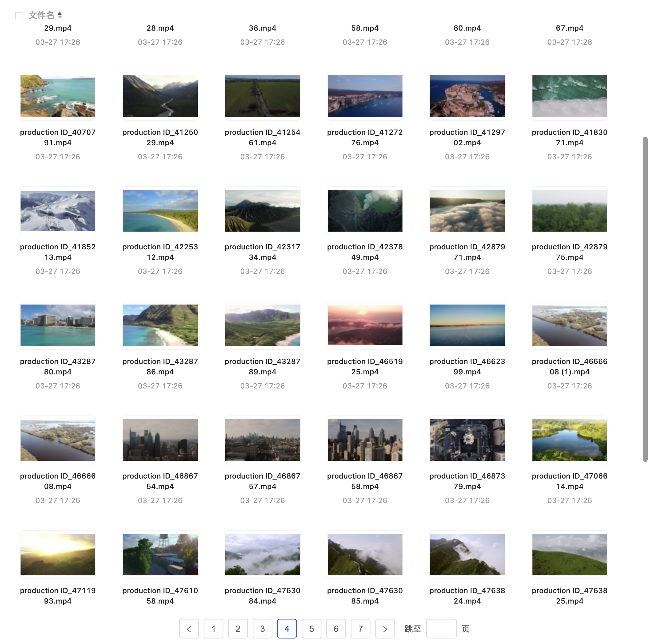
Task: Open thumbnail of production ID_4686757.mp4
Action: (x=262, y=440)
